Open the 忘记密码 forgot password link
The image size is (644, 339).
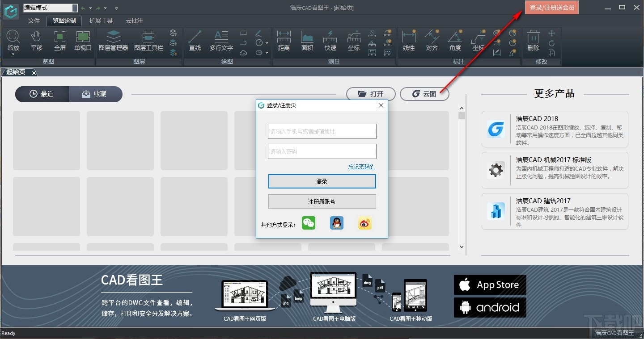coord(361,166)
